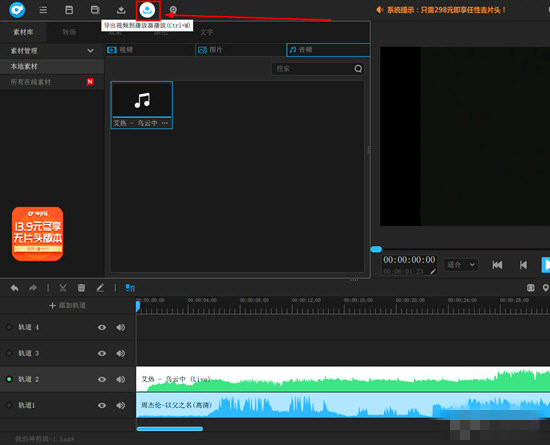Viewport: 550px width, 445px height.
Task: Click the red N badge on 所有在线素材
Action: pyautogui.click(x=90, y=82)
